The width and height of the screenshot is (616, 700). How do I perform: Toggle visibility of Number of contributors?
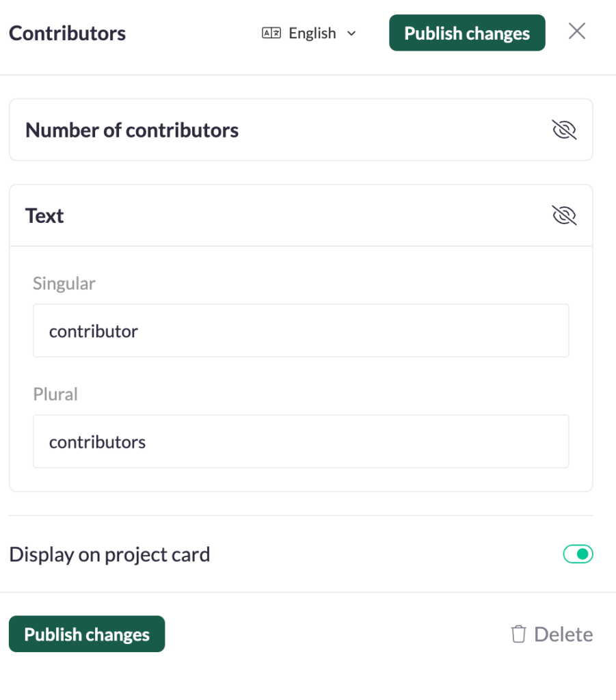564,130
